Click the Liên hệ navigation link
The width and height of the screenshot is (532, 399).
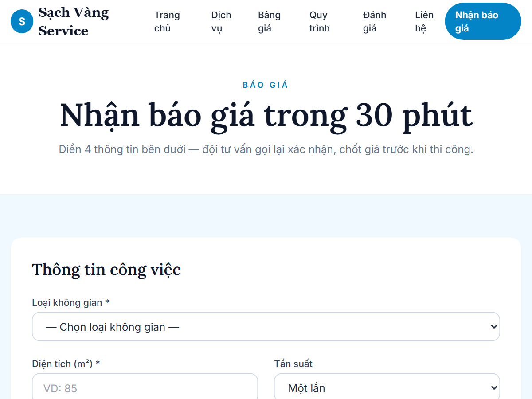424,21
